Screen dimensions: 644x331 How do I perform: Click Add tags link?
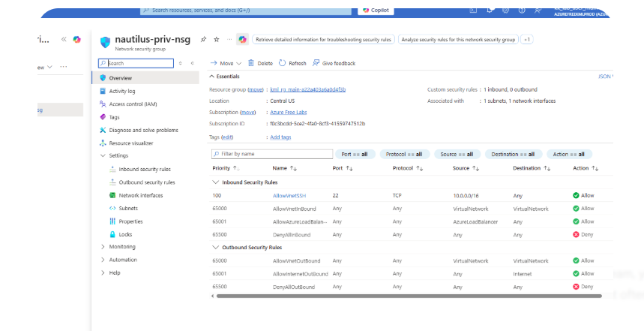click(x=280, y=137)
